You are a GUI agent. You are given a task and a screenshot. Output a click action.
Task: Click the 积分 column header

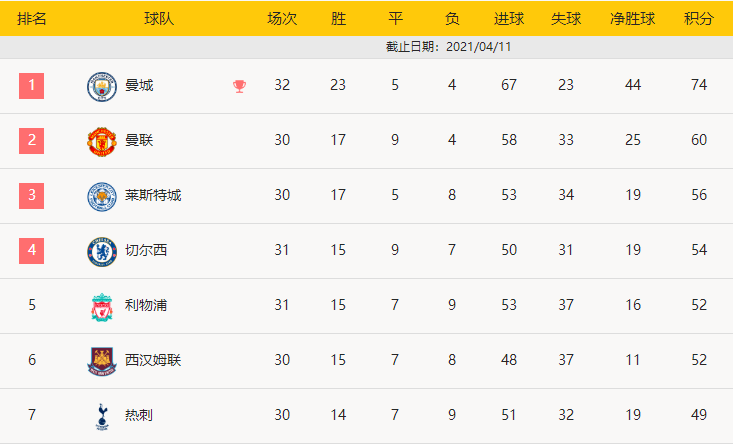(698, 19)
